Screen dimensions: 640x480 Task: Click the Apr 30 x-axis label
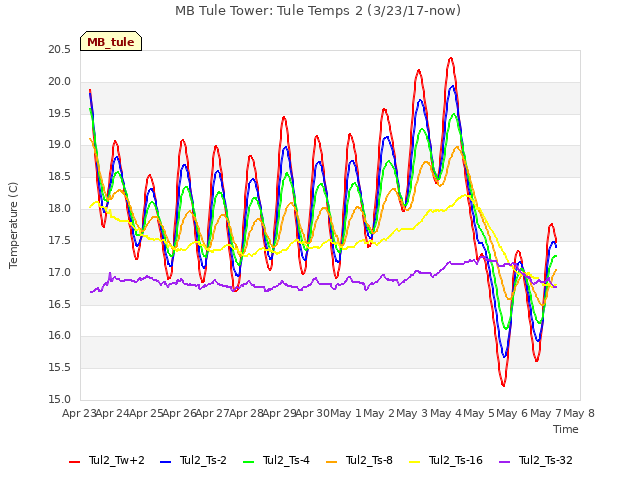point(312,414)
